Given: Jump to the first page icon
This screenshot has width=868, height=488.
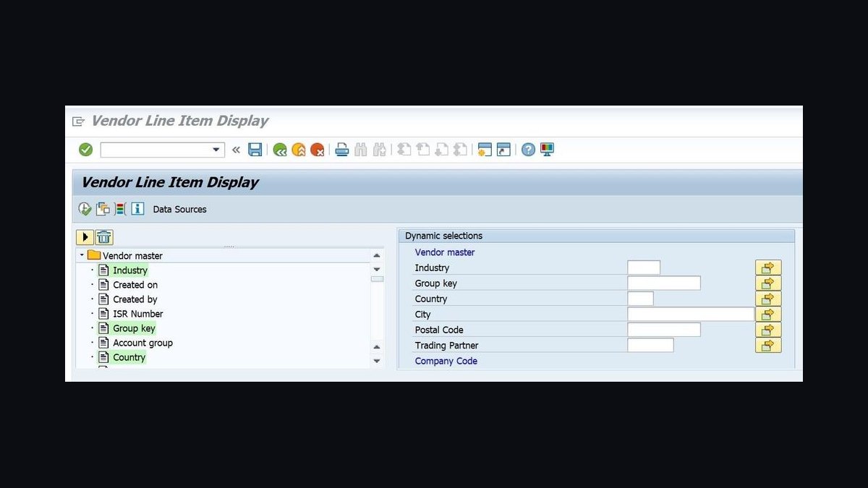Looking at the screenshot, I should point(404,150).
